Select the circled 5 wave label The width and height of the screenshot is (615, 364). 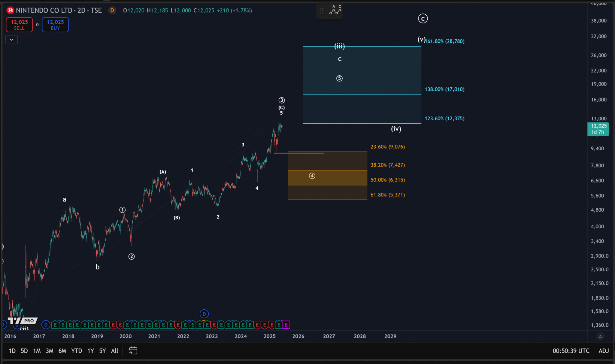click(339, 78)
